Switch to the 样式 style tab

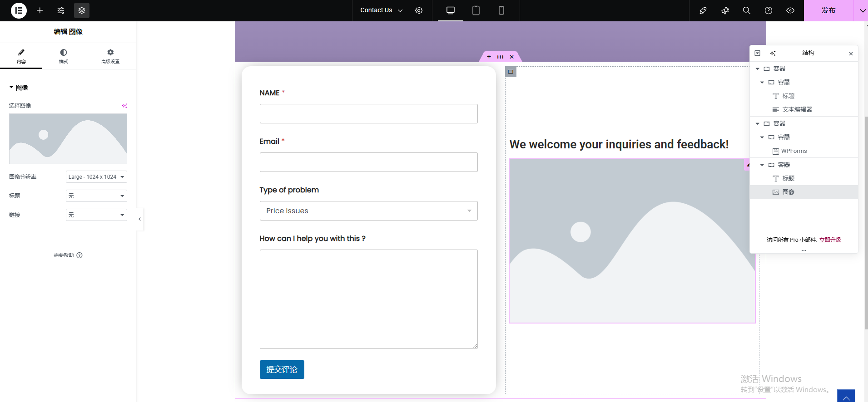pyautogui.click(x=64, y=56)
